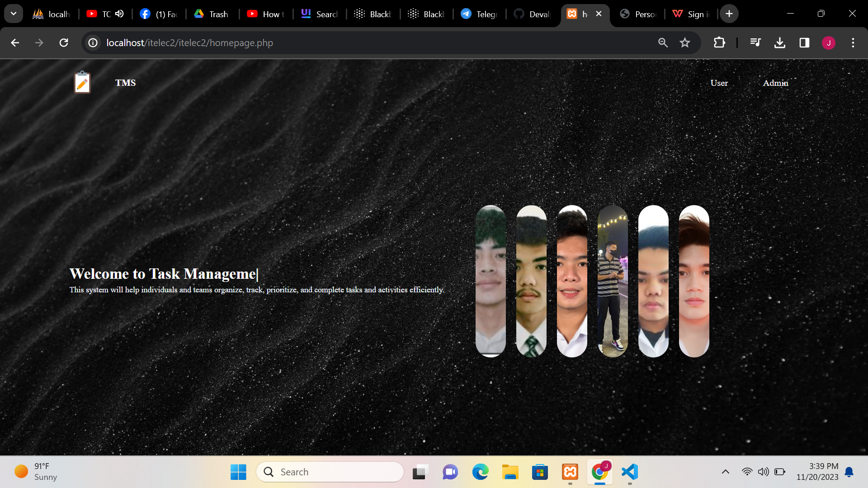This screenshot has height=488, width=868.
Task: Open the Extensions puzzle icon
Action: (719, 43)
